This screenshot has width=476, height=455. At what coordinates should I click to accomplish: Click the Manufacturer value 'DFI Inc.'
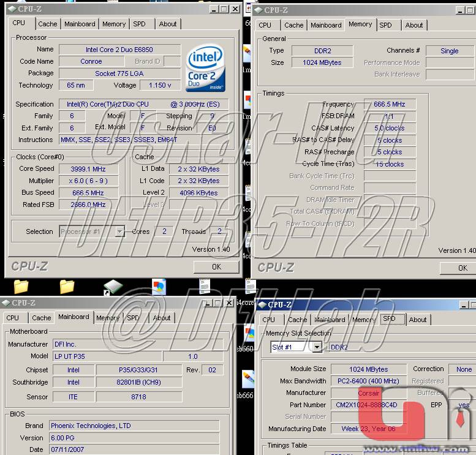coord(138,345)
